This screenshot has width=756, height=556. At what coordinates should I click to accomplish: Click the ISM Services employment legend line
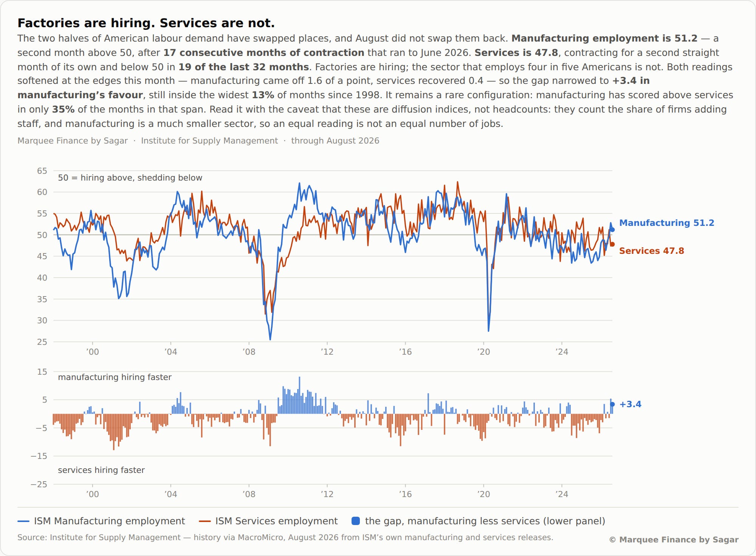click(204, 521)
